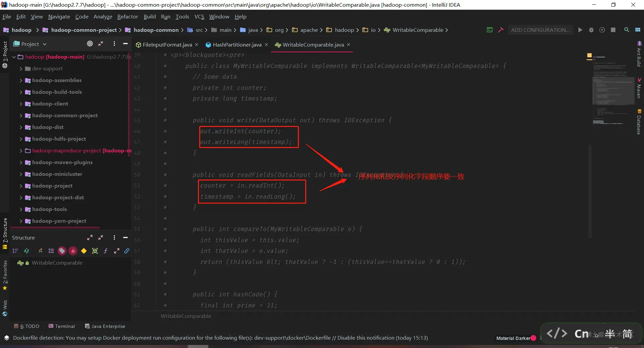The height and width of the screenshot is (348, 644).
Task: Toggle show non-public lock filter
Action: 73,251
